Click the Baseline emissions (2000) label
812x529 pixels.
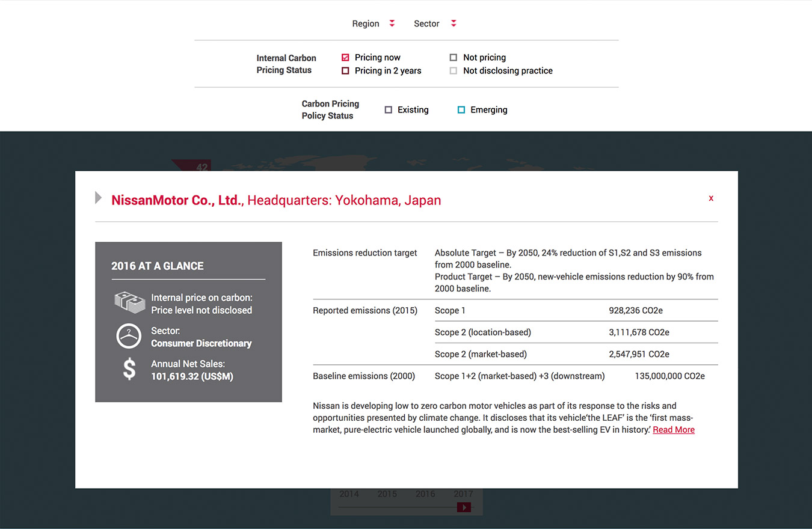(364, 376)
